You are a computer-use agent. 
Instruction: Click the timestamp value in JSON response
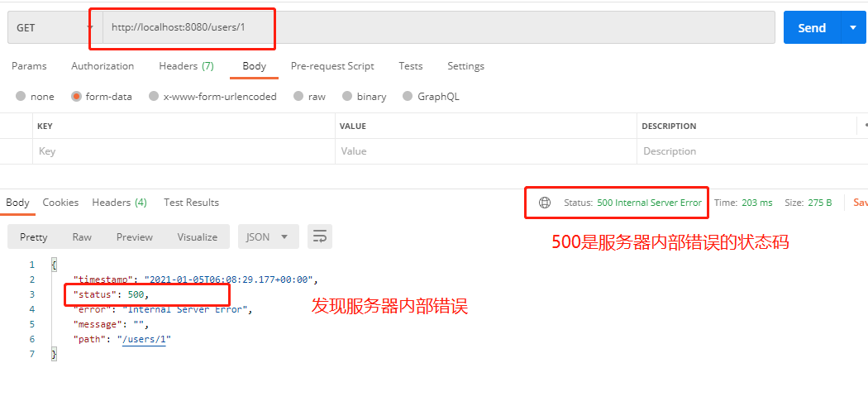coord(229,279)
